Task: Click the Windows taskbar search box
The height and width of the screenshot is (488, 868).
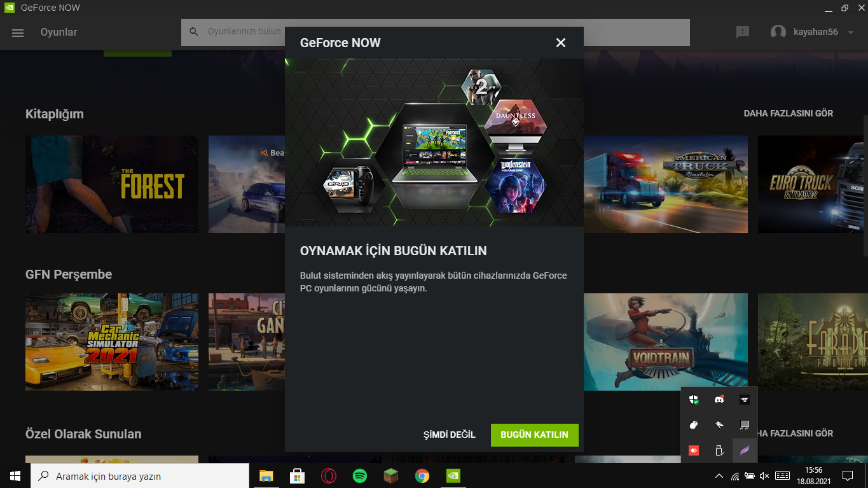Action: point(140,476)
